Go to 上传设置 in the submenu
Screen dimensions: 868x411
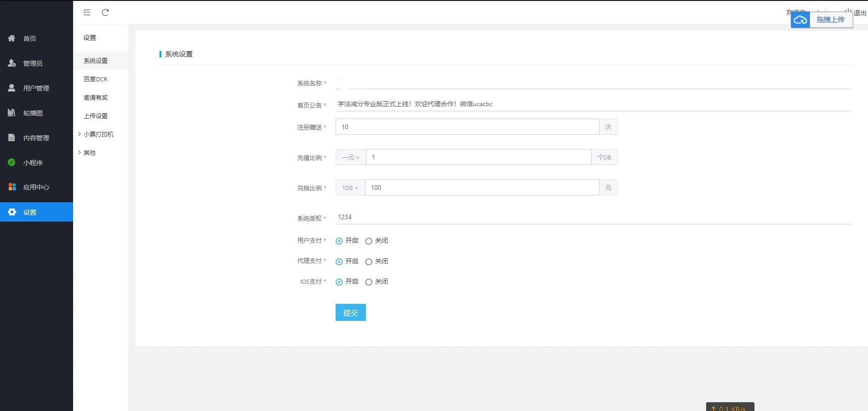click(x=96, y=116)
